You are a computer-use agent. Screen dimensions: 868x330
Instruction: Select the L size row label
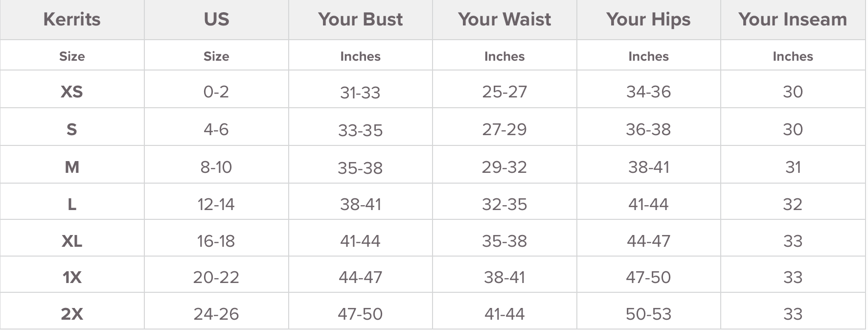coord(72,204)
